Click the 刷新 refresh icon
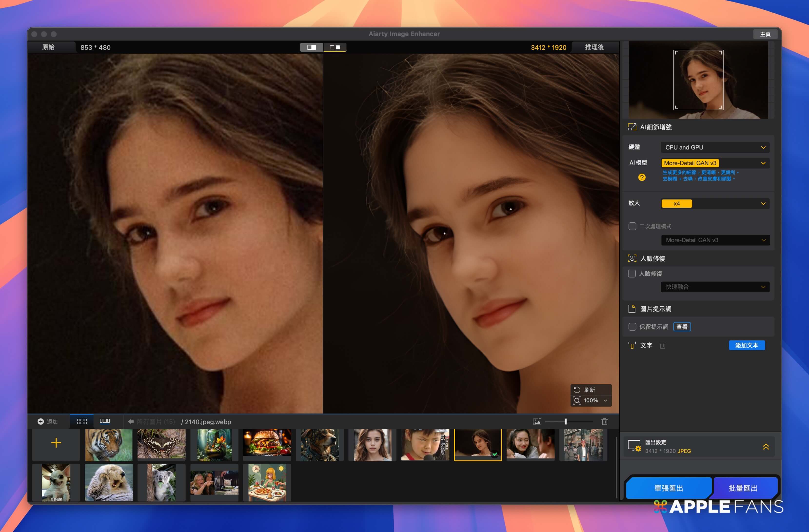The image size is (809, 532). point(577,390)
